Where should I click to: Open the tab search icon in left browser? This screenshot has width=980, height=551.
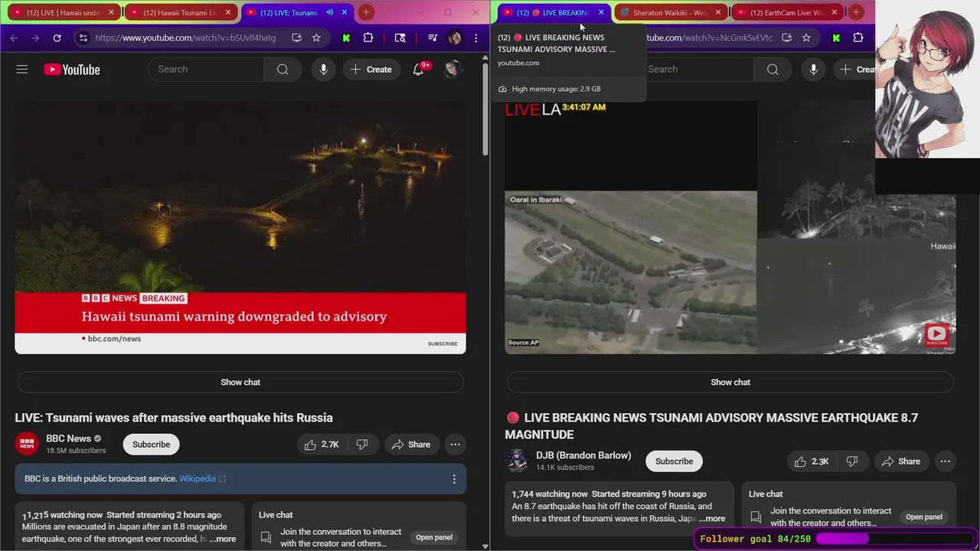pos(400,37)
